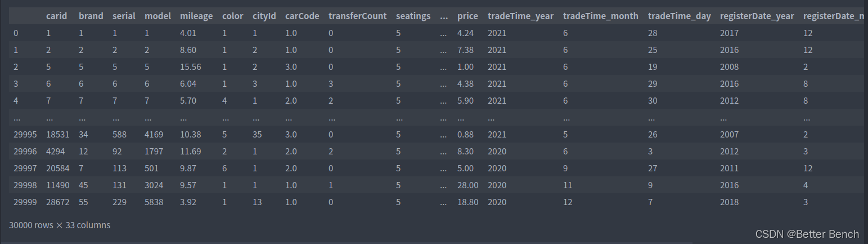Image resolution: width=868 pixels, height=244 pixels.
Task: Click the tradeTime_month column header
Action: pos(601,16)
